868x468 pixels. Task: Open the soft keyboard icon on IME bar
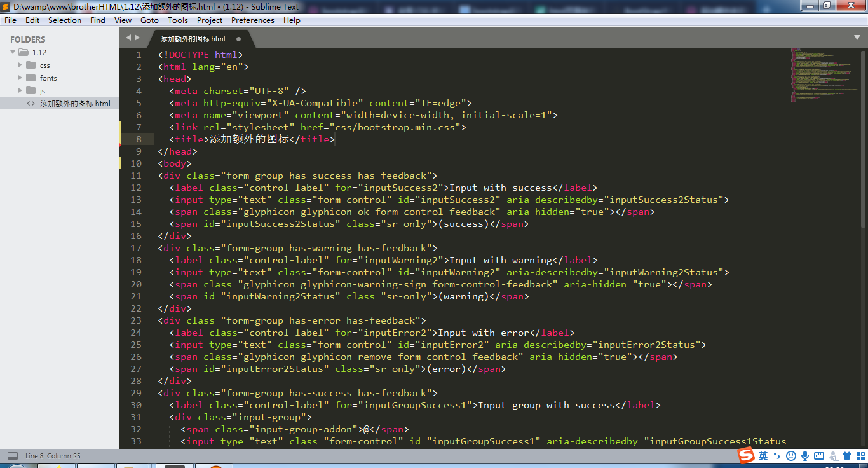coord(819,456)
